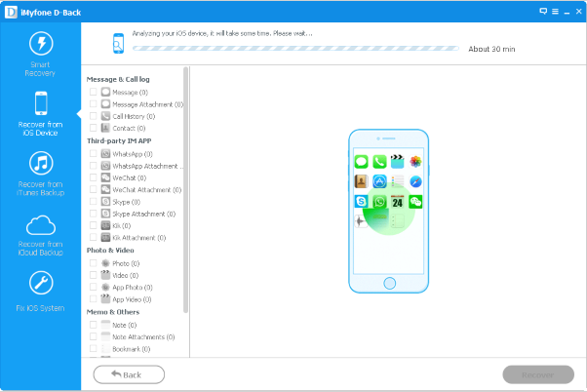This screenshot has width=587, height=392.
Task: Click the 'Kik Attachment (0)' label
Action: pyautogui.click(x=138, y=238)
